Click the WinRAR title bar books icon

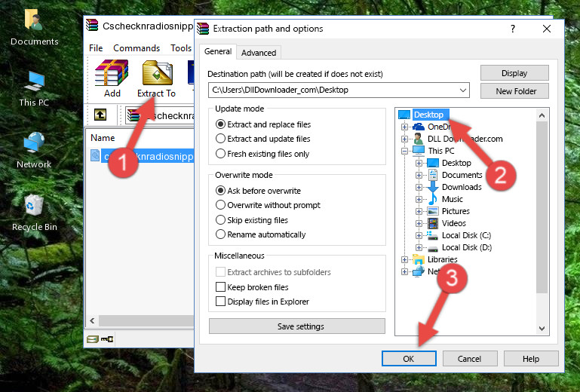[92, 25]
